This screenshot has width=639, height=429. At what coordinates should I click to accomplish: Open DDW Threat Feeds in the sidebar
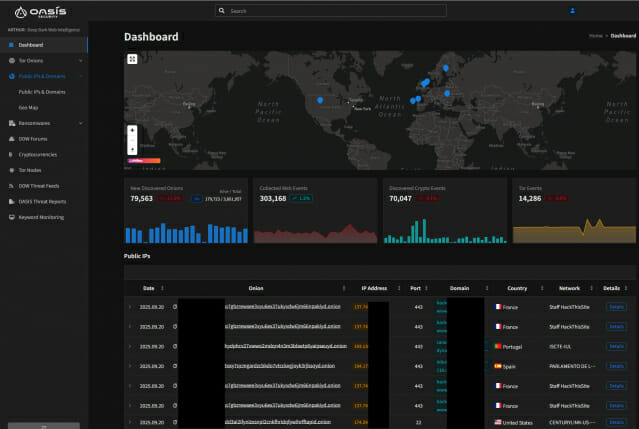tap(39, 186)
